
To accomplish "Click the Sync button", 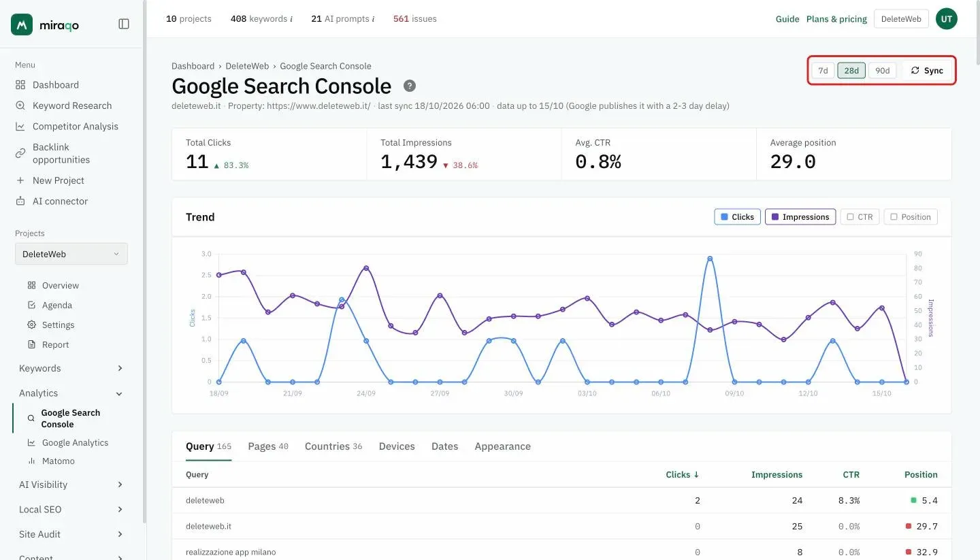I will click(x=928, y=71).
